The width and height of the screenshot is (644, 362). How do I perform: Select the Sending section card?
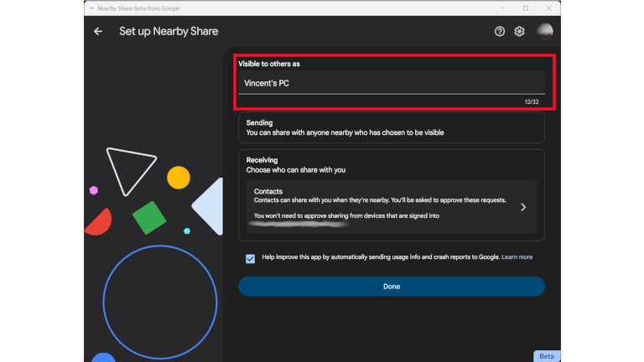click(391, 127)
